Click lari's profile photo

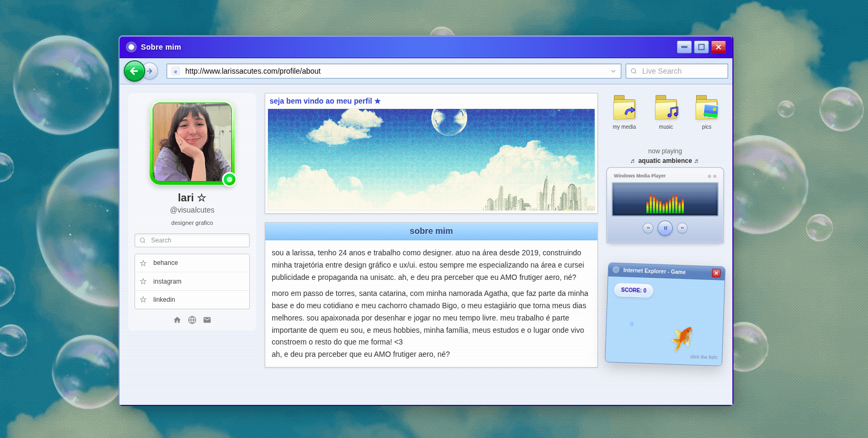[x=192, y=143]
